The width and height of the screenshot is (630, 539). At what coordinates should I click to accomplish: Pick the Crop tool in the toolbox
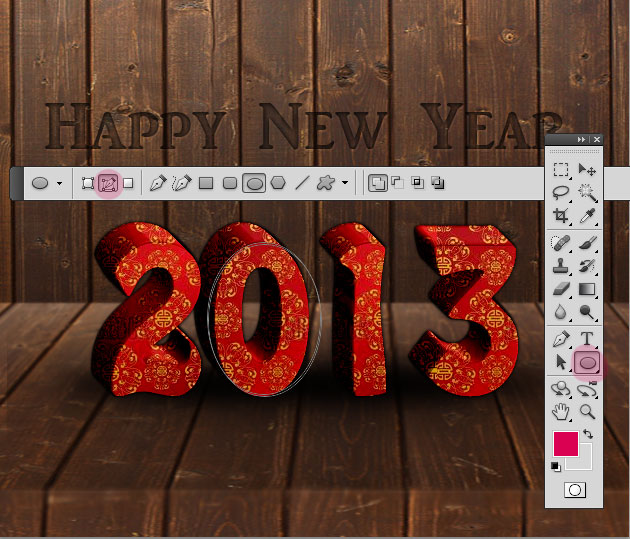click(x=561, y=215)
